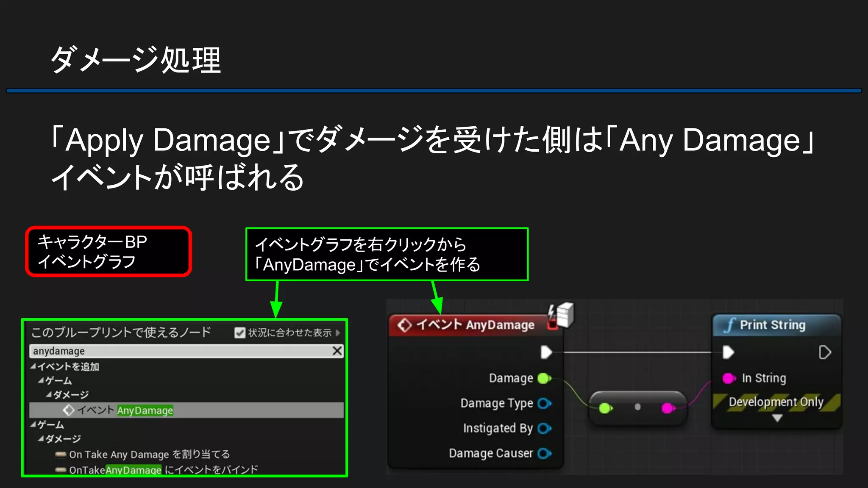Choose On Take Any Damage を割り当てる
The height and width of the screenshot is (488, 868).
click(x=149, y=455)
